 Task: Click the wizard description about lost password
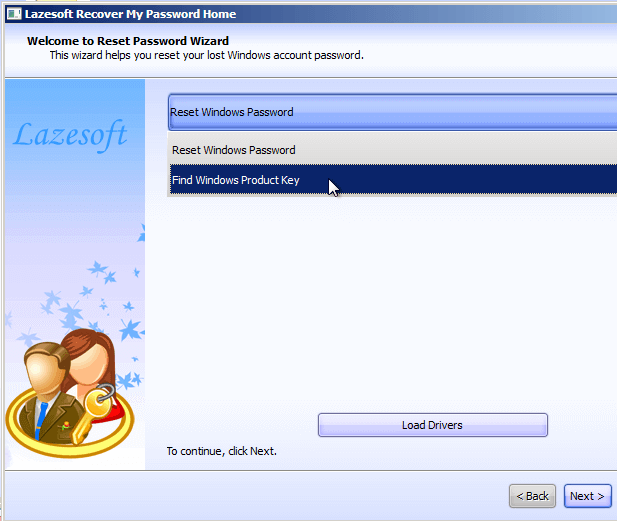[207, 55]
